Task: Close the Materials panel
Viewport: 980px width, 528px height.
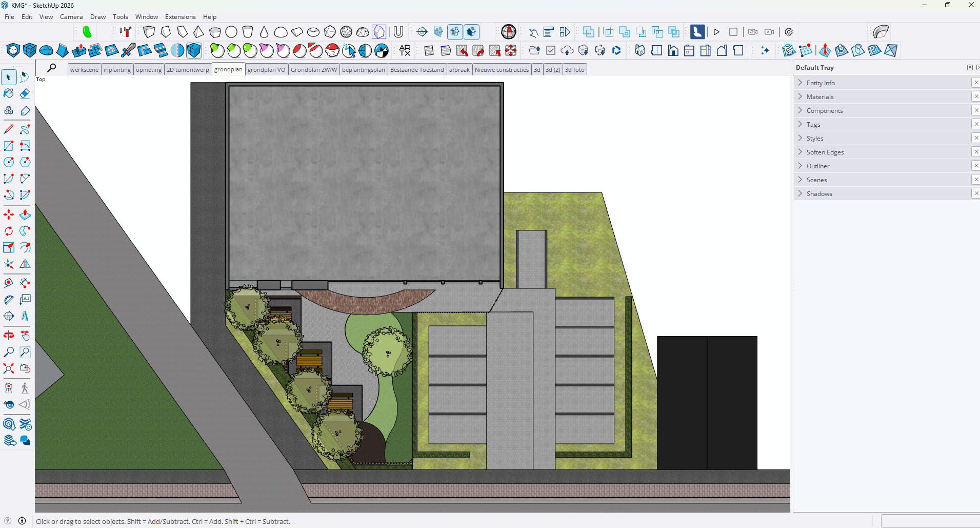Action: point(975,96)
